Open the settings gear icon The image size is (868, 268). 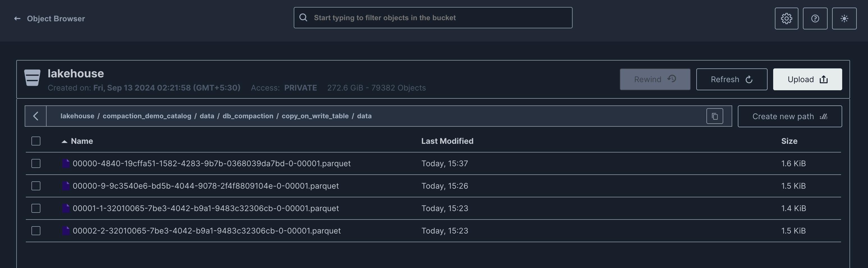pyautogui.click(x=786, y=19)
